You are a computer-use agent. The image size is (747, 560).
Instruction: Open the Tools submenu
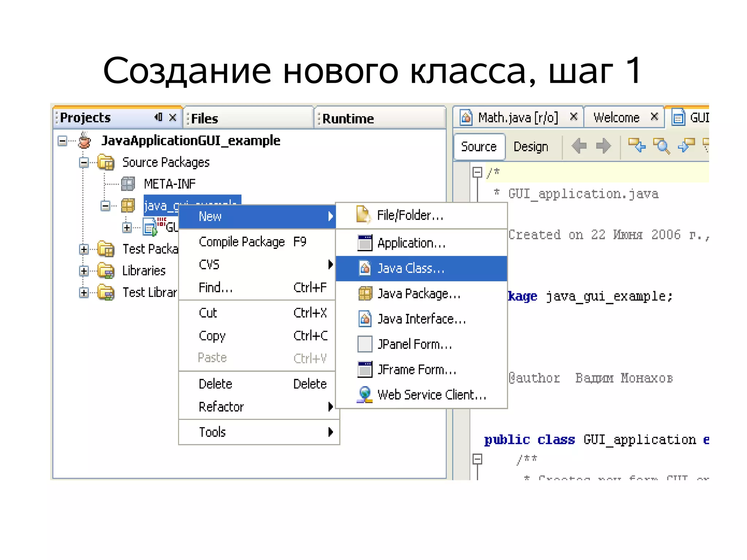pyautogui.click(x=259, y=432)
